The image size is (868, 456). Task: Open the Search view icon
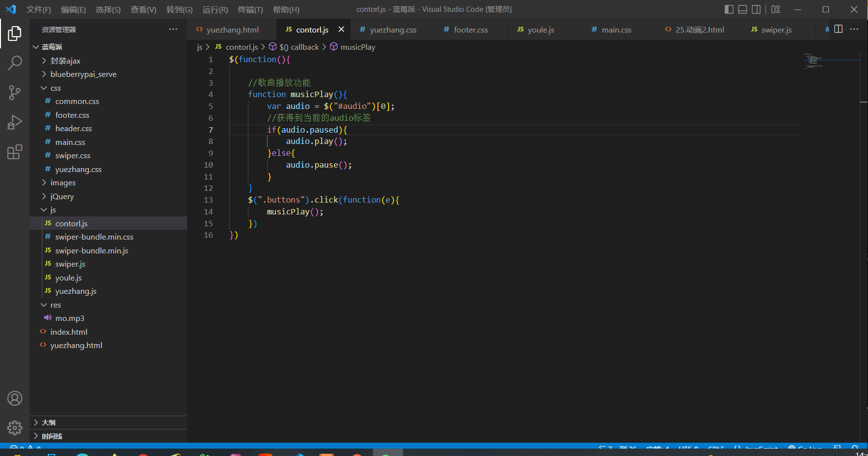(15, 63)
